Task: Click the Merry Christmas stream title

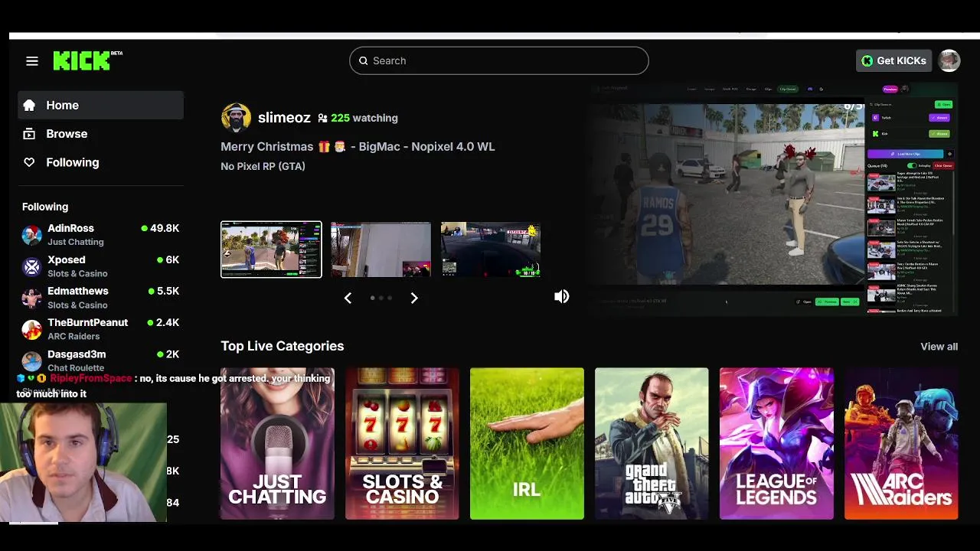Action: click(x=358, y=146)
